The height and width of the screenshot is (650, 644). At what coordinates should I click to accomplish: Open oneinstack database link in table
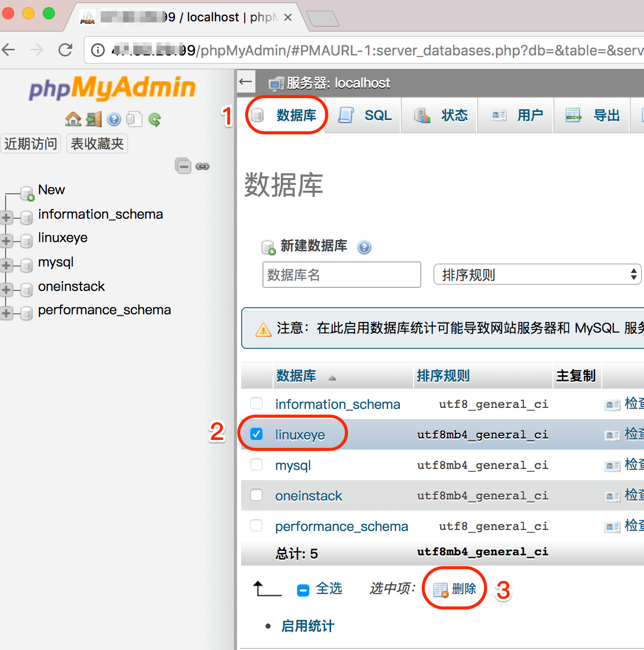(309, 496)
